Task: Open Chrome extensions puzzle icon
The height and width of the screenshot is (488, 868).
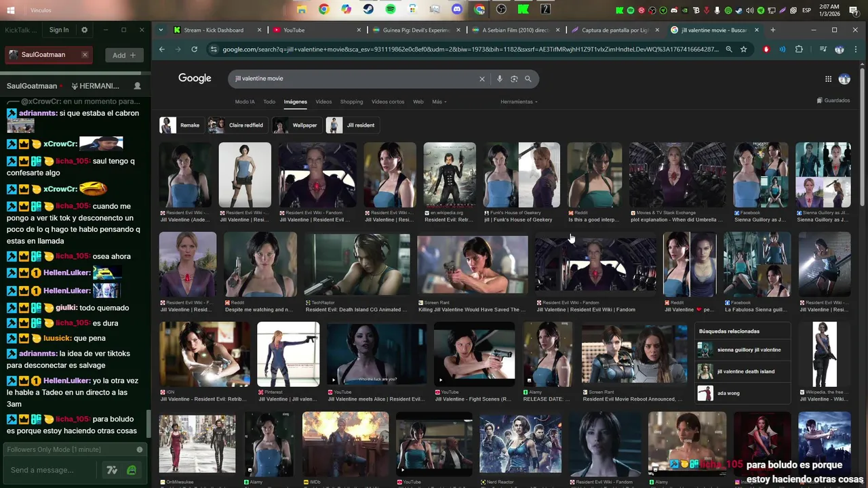Action: pos(799,49)
